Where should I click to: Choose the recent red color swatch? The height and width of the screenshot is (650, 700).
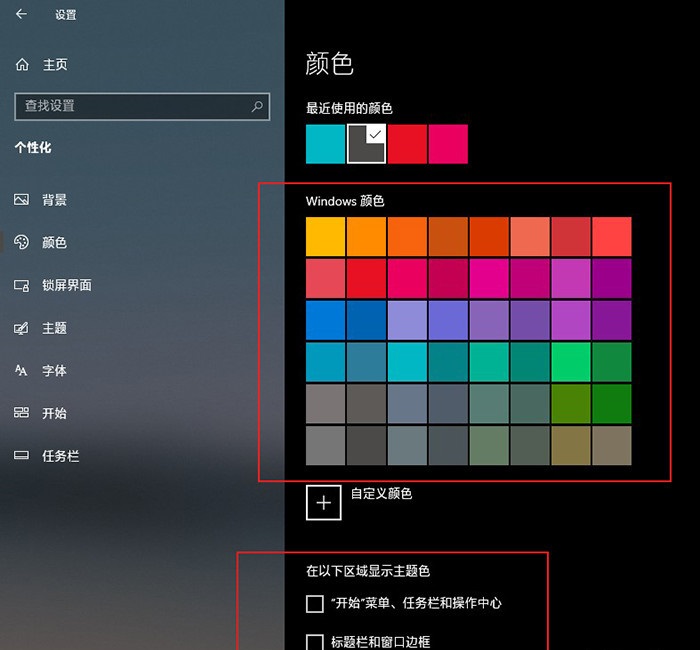(407, 144)
